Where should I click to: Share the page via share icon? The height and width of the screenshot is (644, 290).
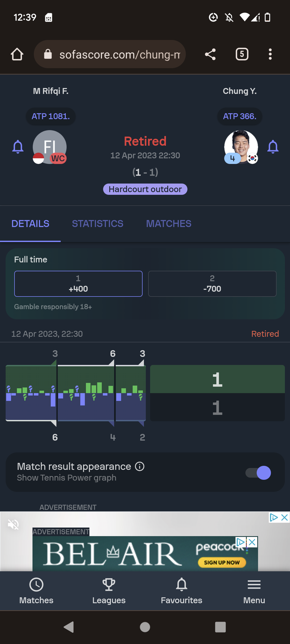click(210, 54)
